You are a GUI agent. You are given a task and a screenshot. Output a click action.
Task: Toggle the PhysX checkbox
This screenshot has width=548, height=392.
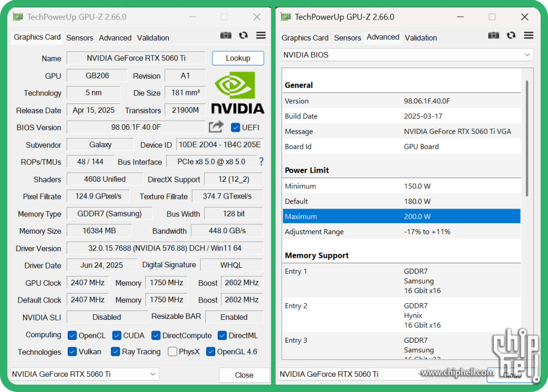point(172,352)
